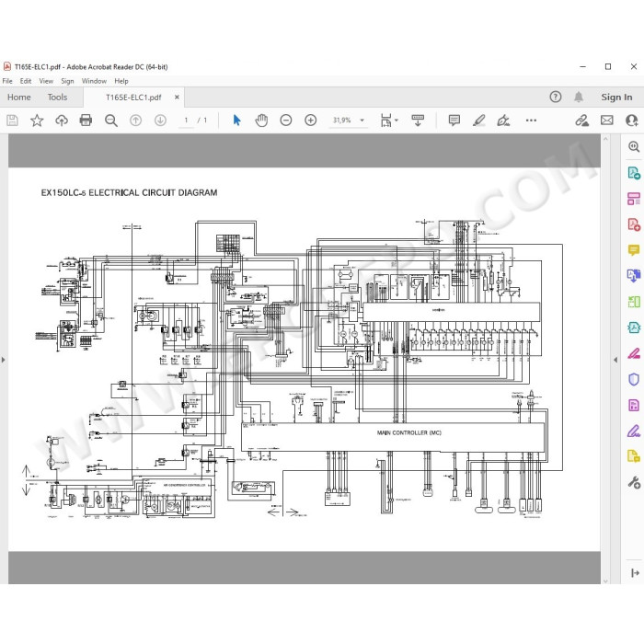Click the EX150LC-5 diagram title

coord(129,192)
